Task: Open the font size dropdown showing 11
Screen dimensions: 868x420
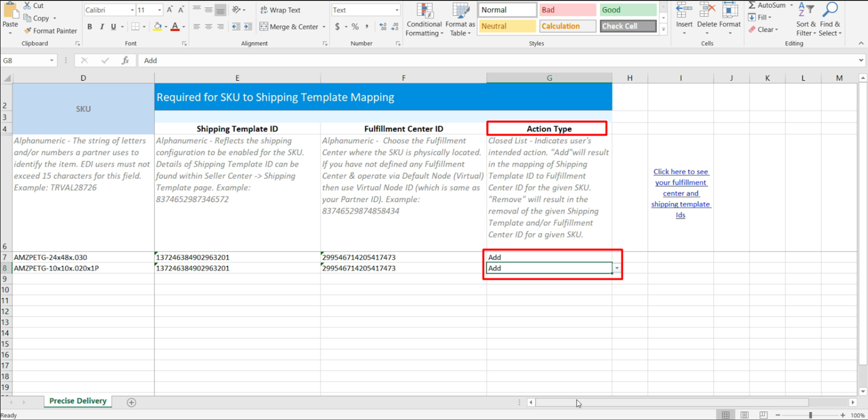Action: pyautogui.click(x=159, y=10)
